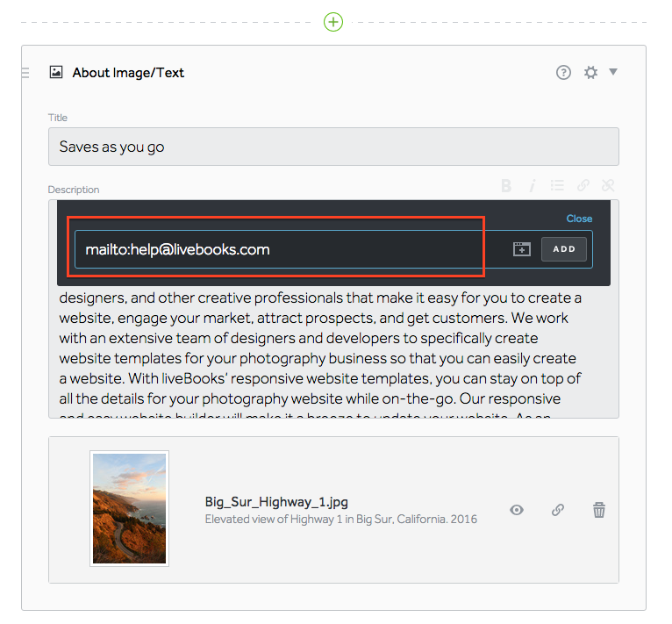
Task: Click the remove link (unlink) icon
Action: (608, 185)
